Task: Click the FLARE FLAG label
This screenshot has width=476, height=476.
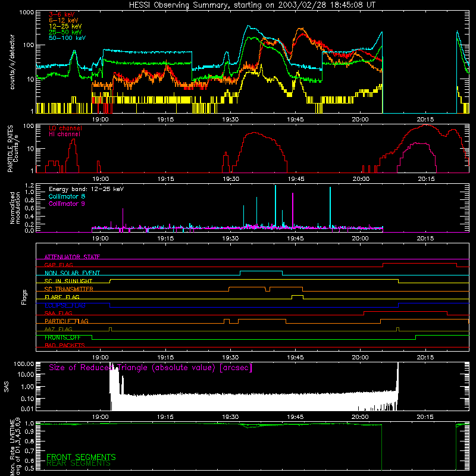Action: 62,297
